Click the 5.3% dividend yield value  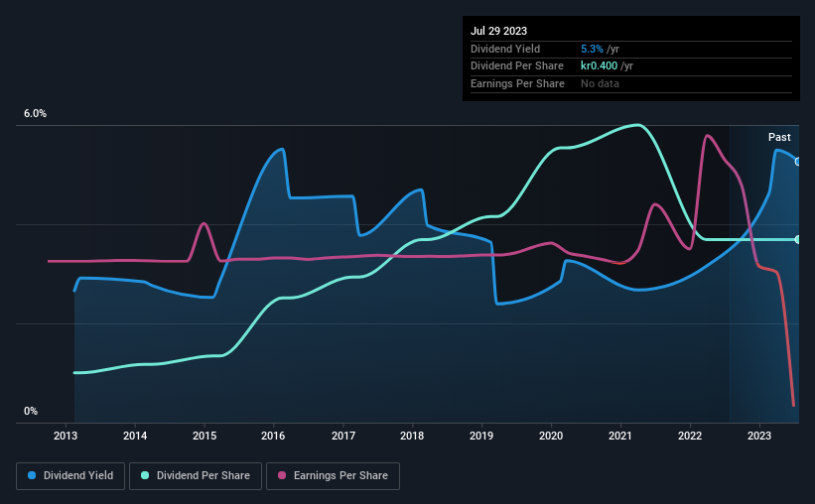tap(592, 49)
